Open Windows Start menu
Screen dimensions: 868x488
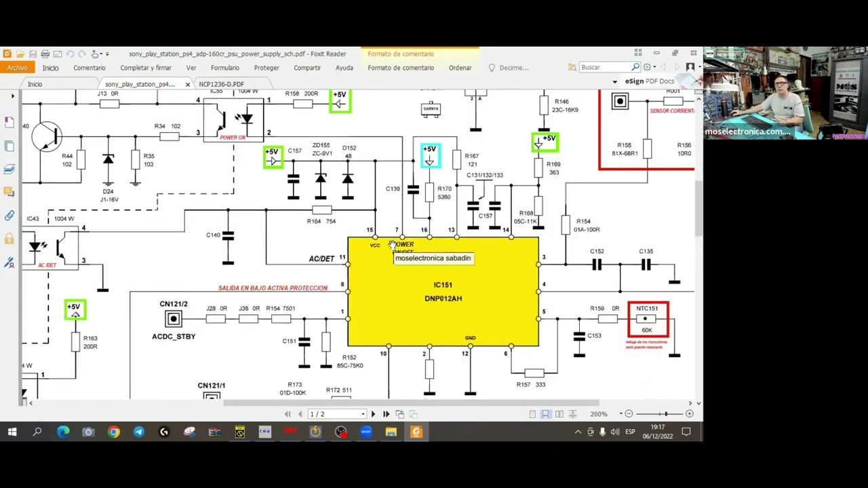point(12,432)
